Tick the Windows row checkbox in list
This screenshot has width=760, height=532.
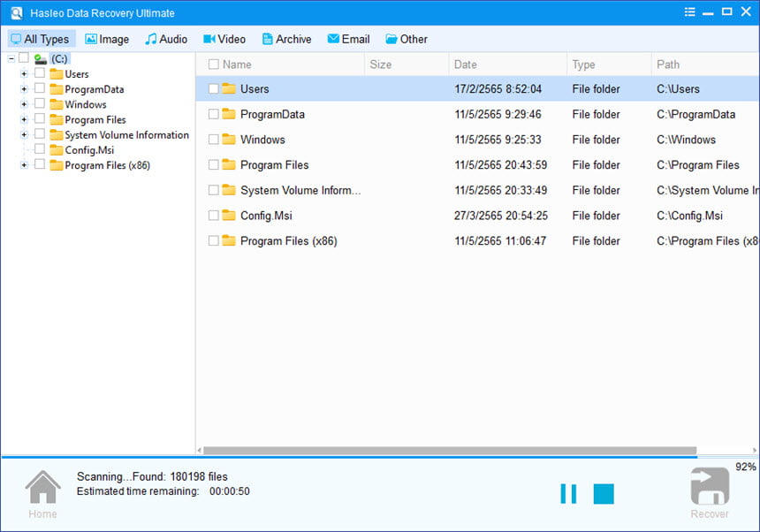point(213,140)
